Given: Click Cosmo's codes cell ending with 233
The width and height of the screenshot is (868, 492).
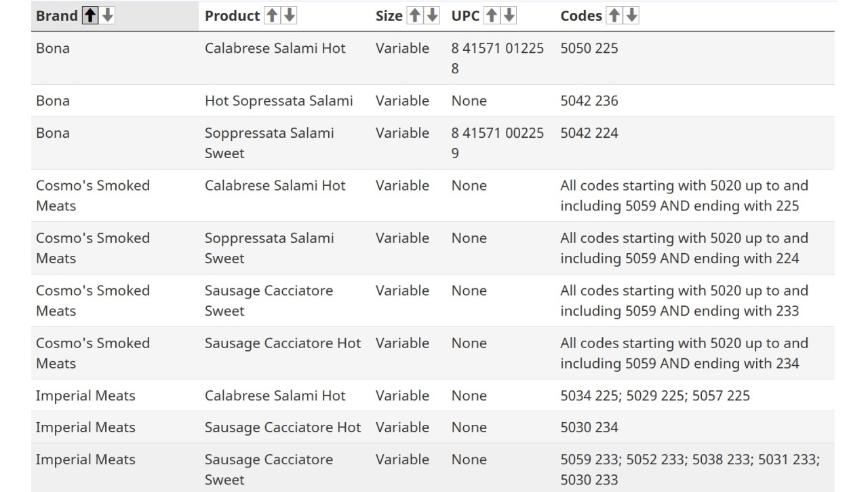Looking at the screenshot, I should (x=684, y=301).
